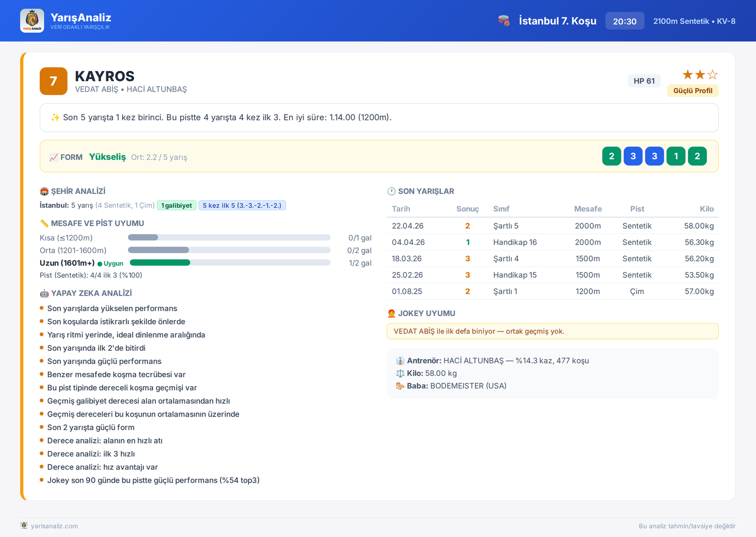Click the YarışAnaliz lion logo
This screenshot has height=537, width=756.
pyautogui.click(x=32, y=21)
